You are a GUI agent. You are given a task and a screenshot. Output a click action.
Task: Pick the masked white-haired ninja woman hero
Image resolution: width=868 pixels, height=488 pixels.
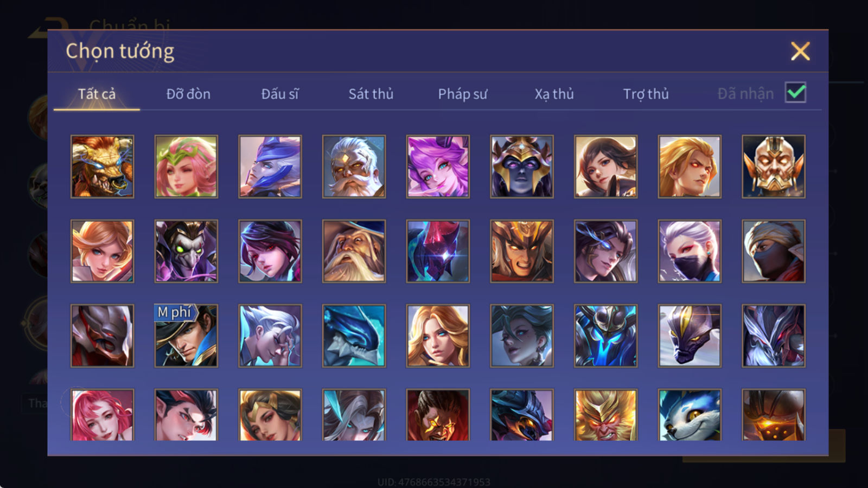[690, 251]
